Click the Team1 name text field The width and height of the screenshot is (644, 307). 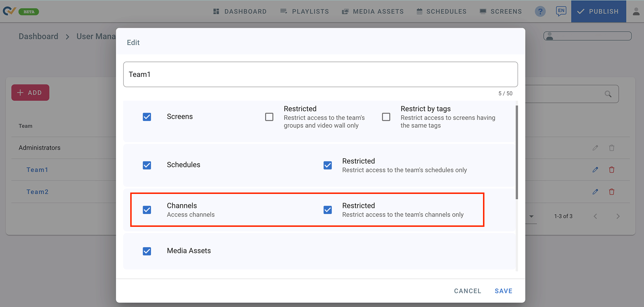coord(320,74)
